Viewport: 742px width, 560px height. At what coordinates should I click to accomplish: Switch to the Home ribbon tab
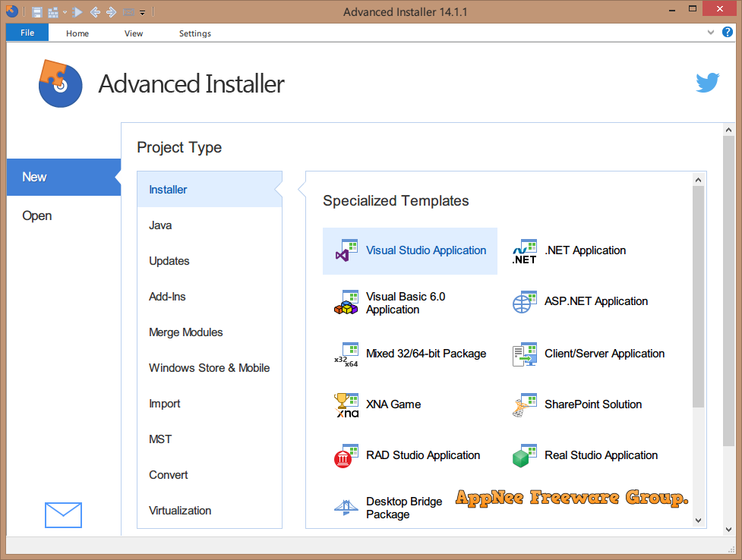point(77,33)
